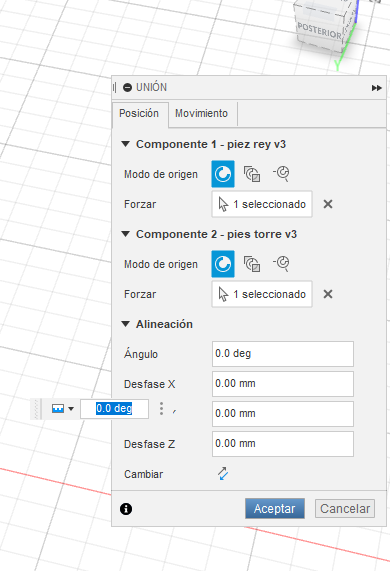The width and height of the screenshot is (390, 571).
Task: Open the floating input options three-dot menu
Action: (x=161, y=409)
